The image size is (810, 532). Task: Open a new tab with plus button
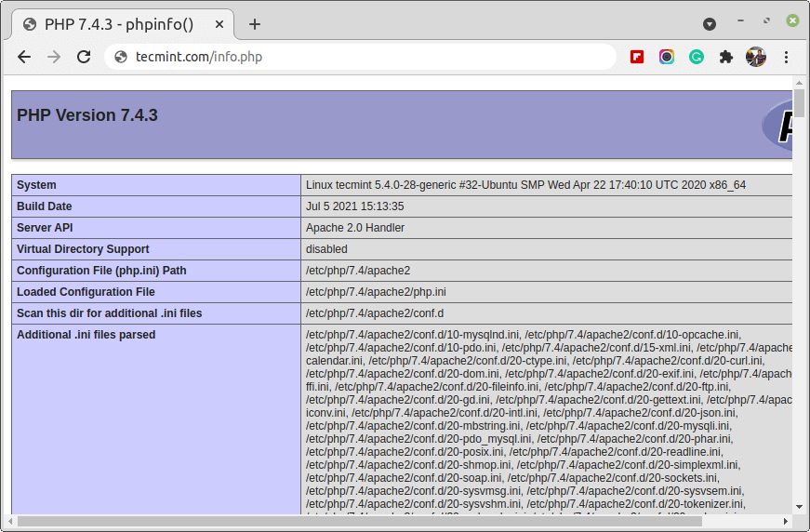tap(255, 24)
